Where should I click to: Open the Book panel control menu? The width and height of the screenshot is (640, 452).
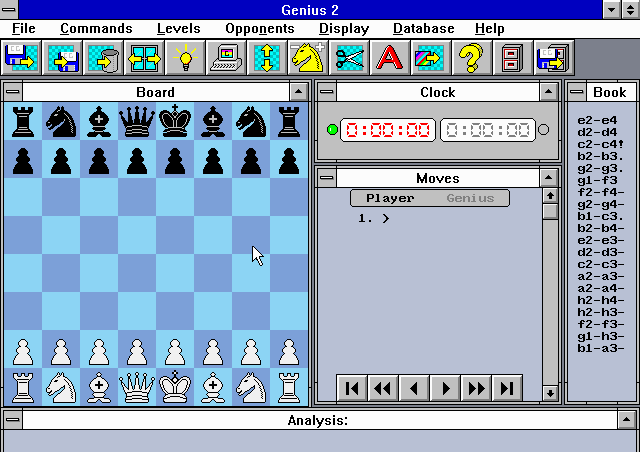[576, 92]
